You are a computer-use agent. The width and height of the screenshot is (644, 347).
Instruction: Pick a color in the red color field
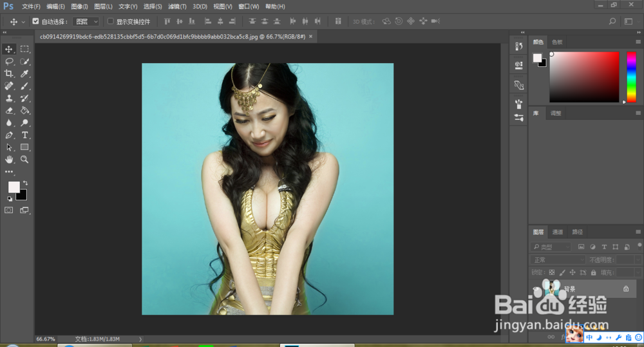pos(585,77)
